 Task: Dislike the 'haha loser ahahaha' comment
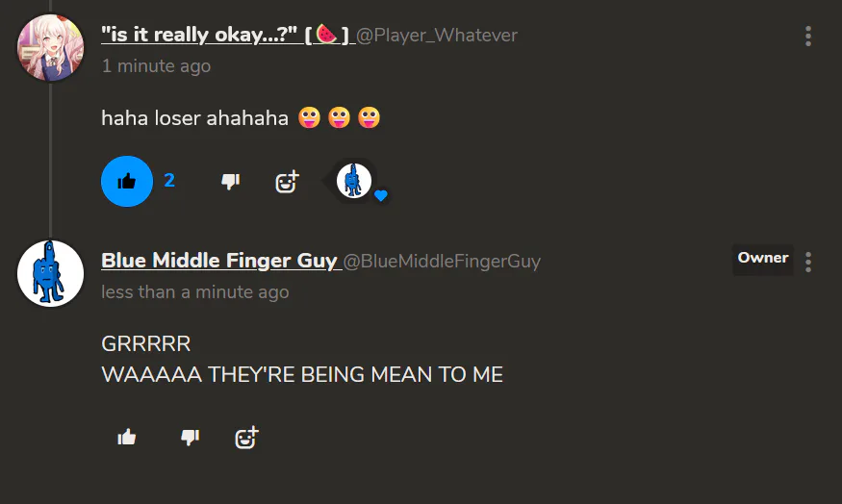point(230,182)
